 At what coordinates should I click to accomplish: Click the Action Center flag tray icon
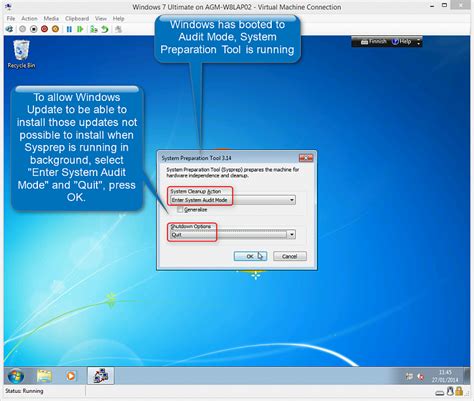409,377
